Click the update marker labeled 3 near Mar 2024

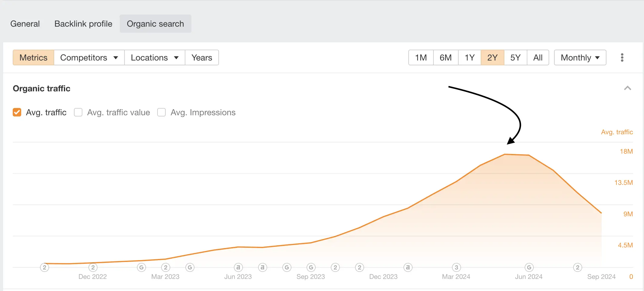[x=456, y=267]
